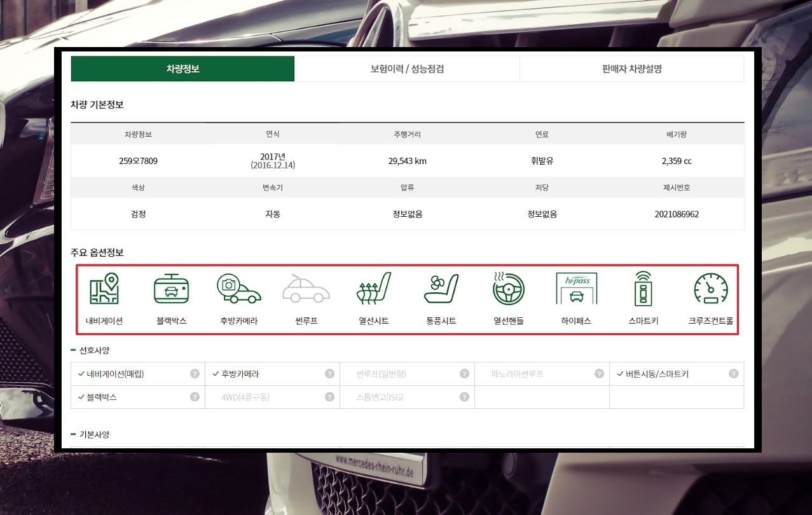Click the 제시번호 column header
The image size is (812, 515).
tap(677, 188)
